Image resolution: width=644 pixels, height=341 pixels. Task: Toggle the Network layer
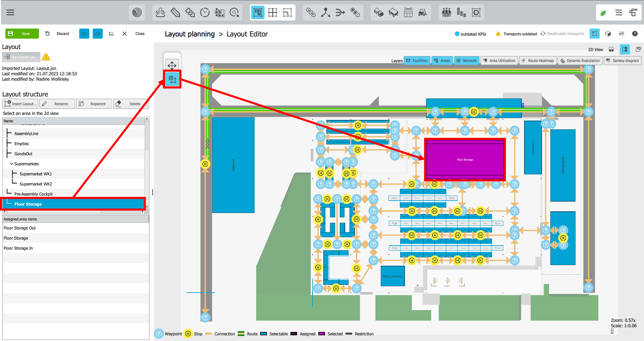466,61
